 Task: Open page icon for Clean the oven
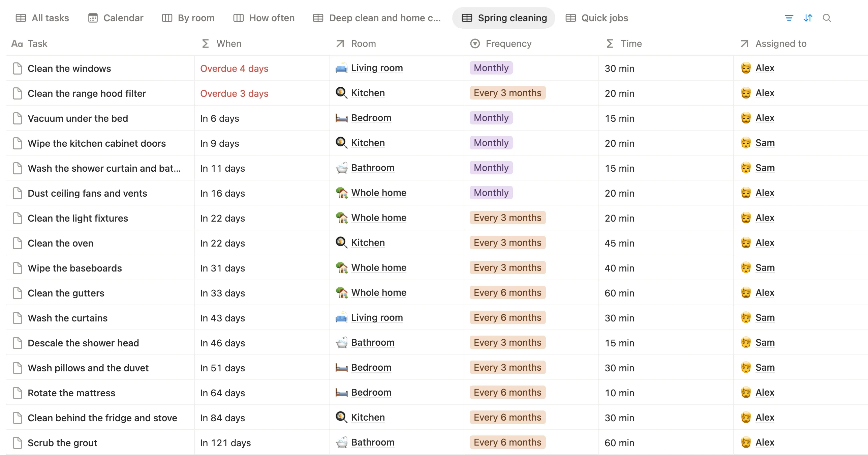tap(18, 243)
